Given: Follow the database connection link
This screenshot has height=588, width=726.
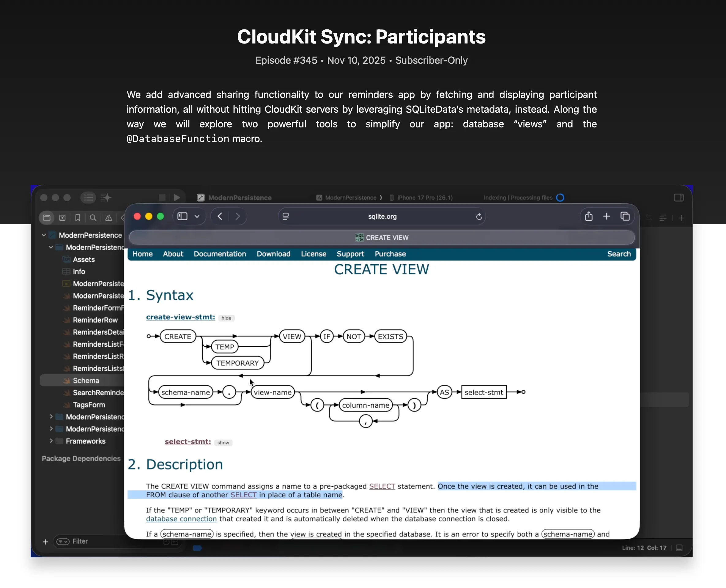Looking at the screenshot, I should (181, 518).
